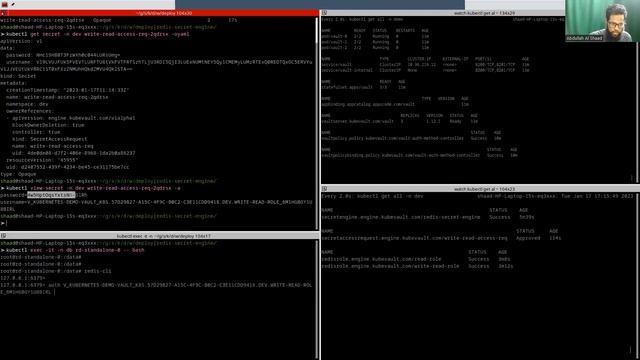
Task: Focus the 'kubectl exec -it' pane title bar
Action: click(159, 236)
